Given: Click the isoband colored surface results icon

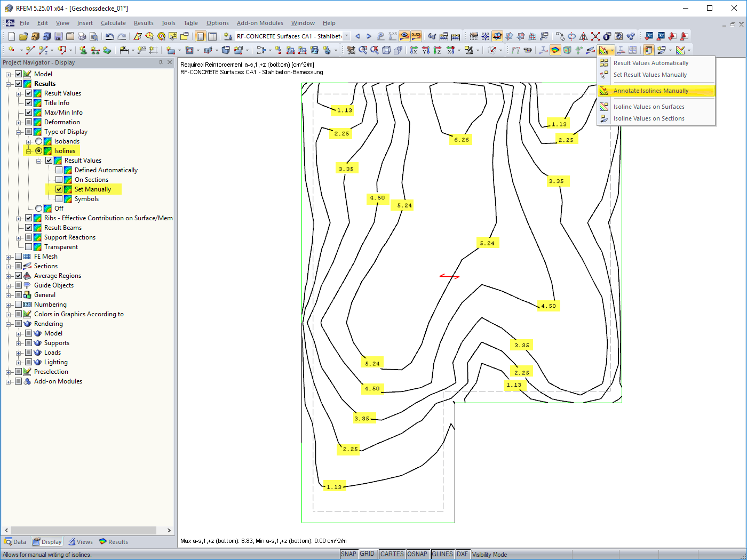Looking at the screenshot, I should click(x=555, y=50).
